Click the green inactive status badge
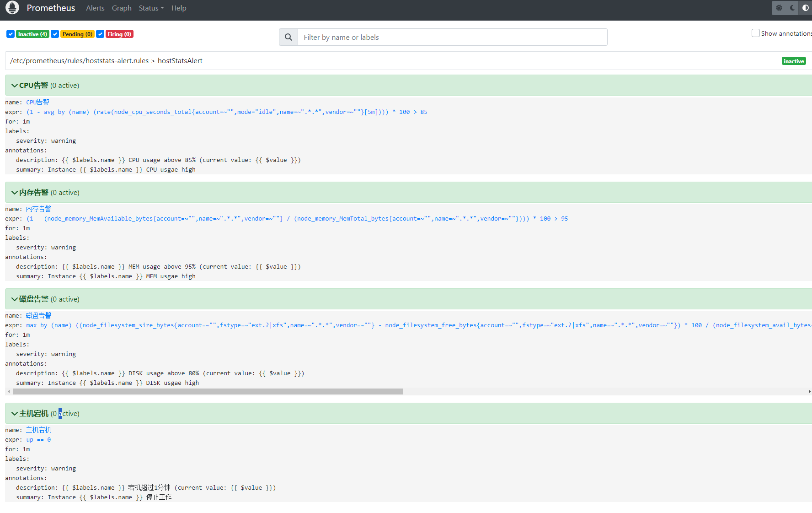This screenshot has width=812, height=513. pyautogui.click(x=793, y=61)
